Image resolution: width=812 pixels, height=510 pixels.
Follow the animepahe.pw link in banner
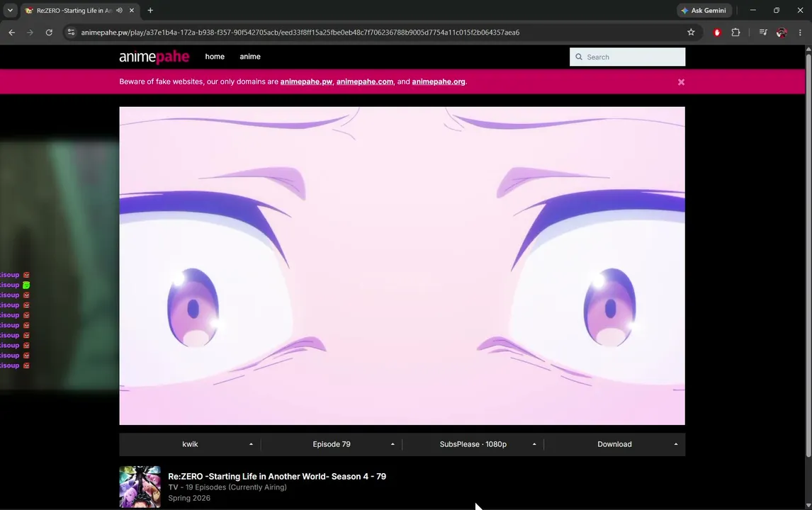(306, 81)
